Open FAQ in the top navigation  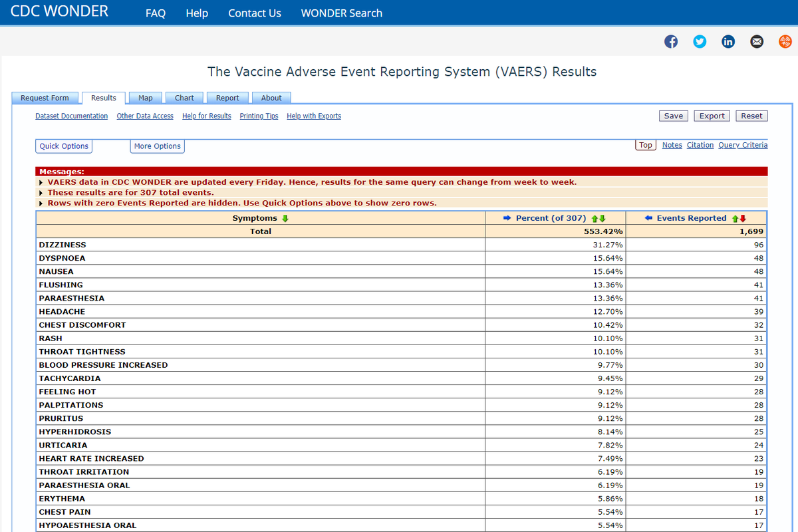click(156, 13)
